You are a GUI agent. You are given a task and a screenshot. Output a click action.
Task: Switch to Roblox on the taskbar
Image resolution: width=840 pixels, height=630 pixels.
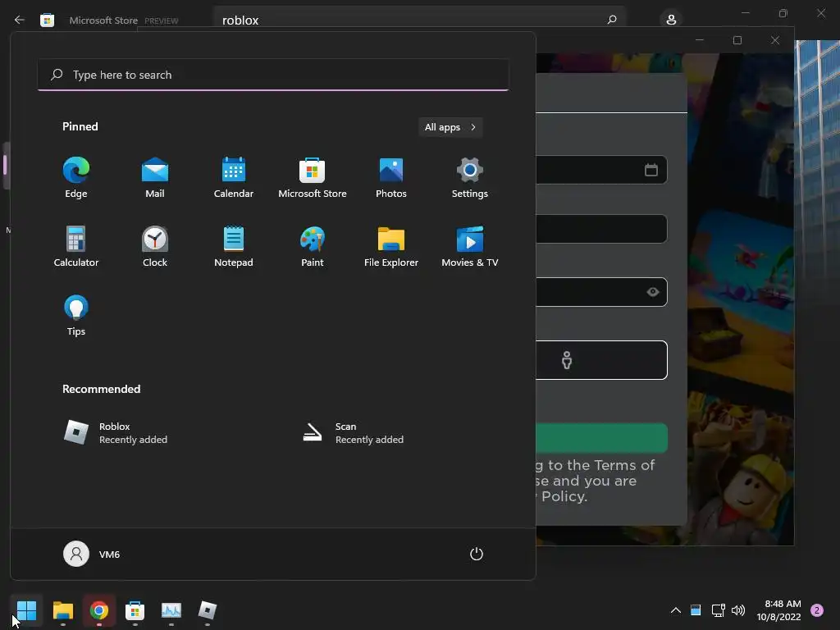[208, 610]
